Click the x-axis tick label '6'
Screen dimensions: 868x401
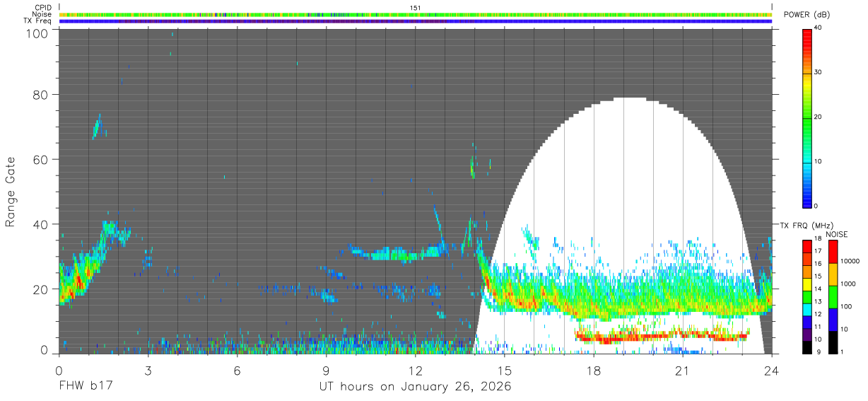(237, 370)
